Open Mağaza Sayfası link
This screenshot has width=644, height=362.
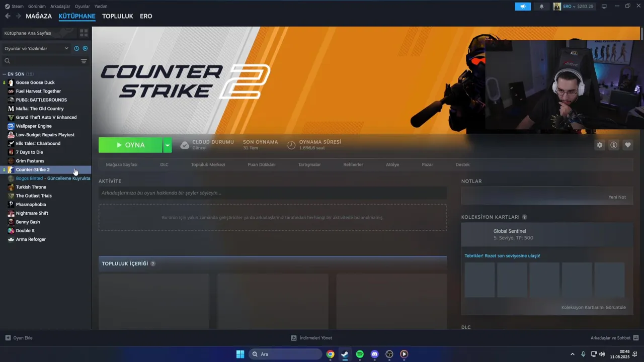[x=121, y=164]
